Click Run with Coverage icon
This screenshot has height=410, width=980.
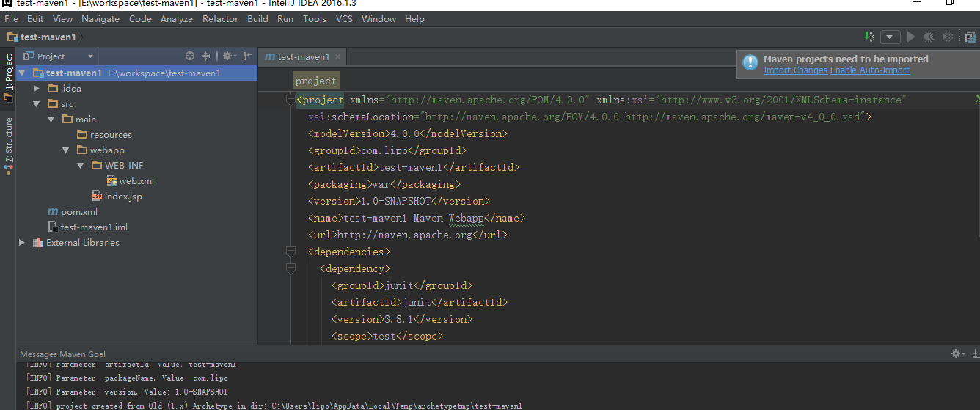(x=948, y=37)
